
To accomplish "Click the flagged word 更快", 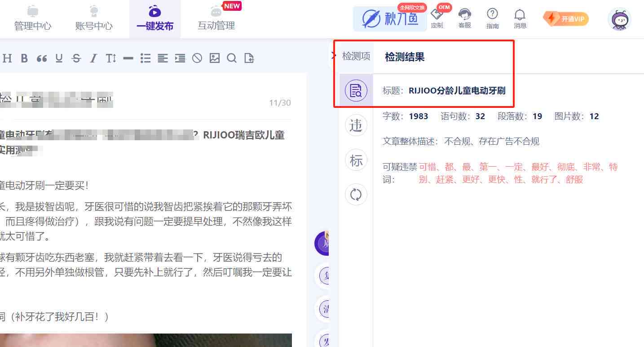I will pos(497,180).
